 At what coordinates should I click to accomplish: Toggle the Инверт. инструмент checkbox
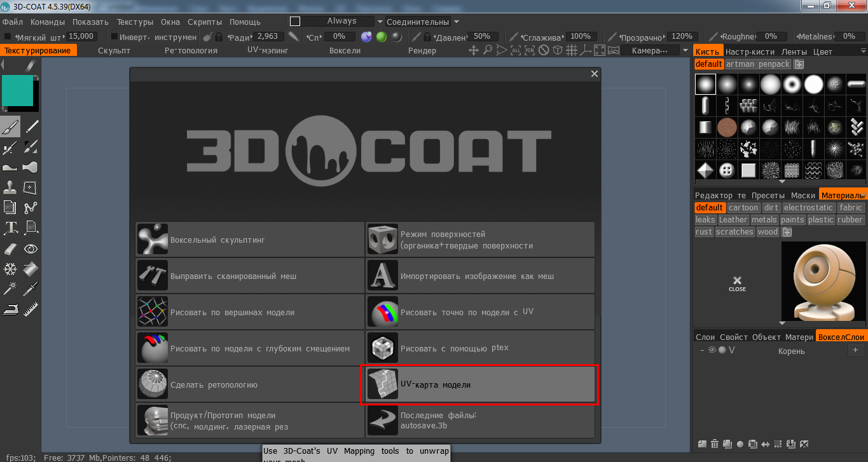coord(114,37)
